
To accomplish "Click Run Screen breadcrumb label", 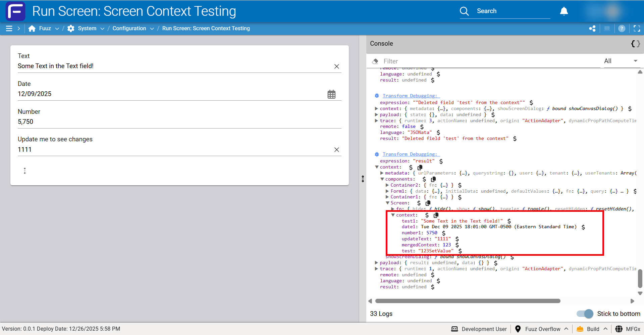I will pyautogui.click(x=206, y=29).
